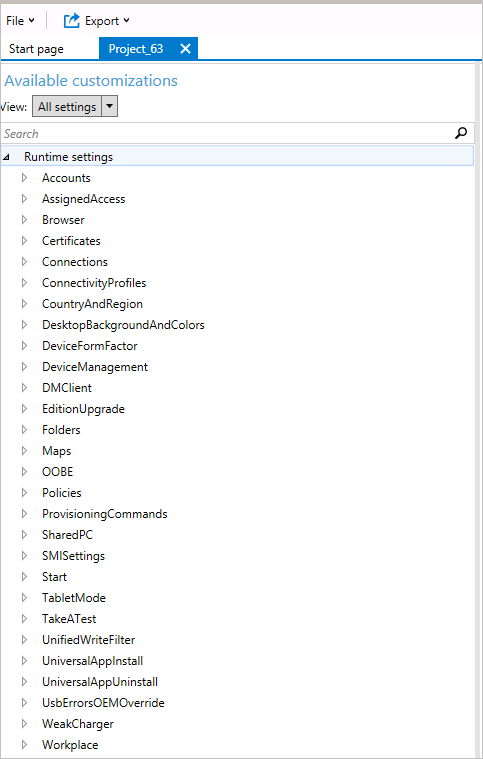Click the search magnifier icon

(x=461, y=133)
